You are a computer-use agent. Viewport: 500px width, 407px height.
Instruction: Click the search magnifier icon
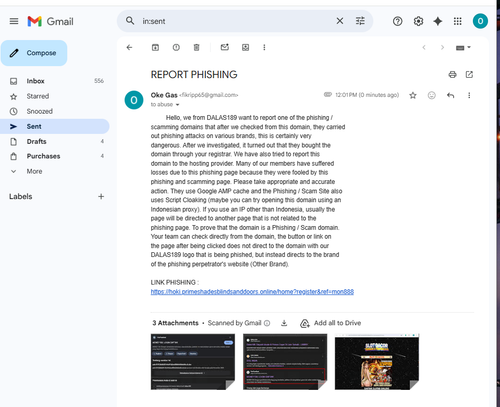130,21
